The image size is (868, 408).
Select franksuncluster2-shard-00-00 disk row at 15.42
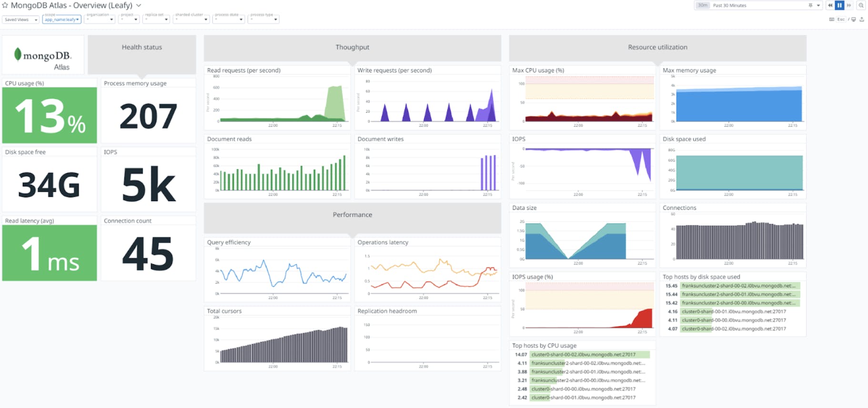tap(732, 303)
